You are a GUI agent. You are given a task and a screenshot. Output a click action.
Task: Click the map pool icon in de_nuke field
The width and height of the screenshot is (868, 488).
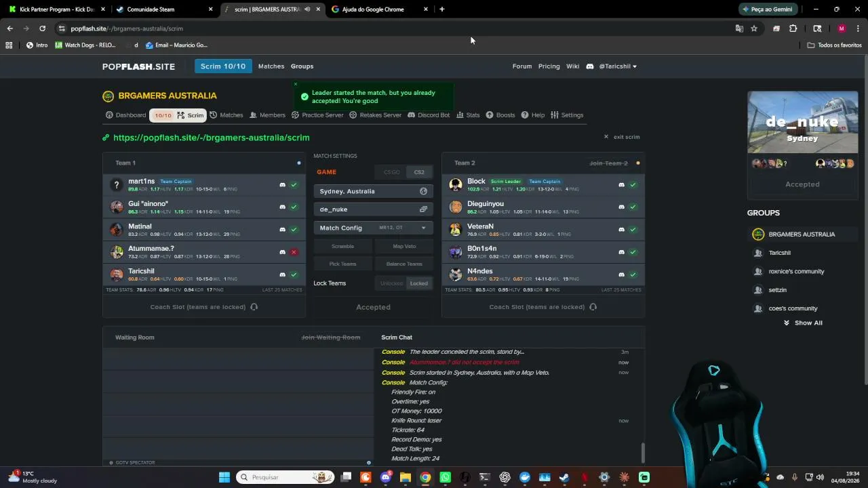point(423,209)
